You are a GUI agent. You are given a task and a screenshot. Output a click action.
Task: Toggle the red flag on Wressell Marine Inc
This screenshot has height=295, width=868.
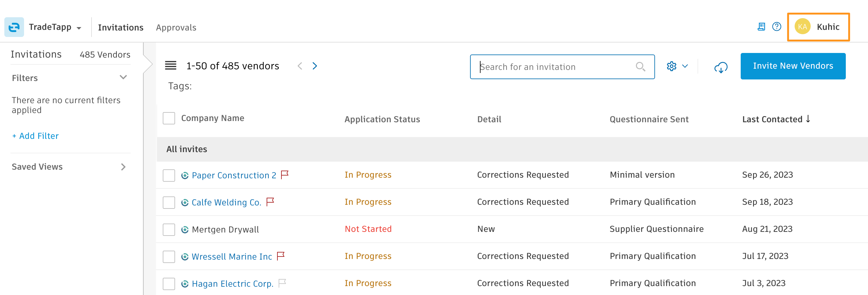[281, 256]
